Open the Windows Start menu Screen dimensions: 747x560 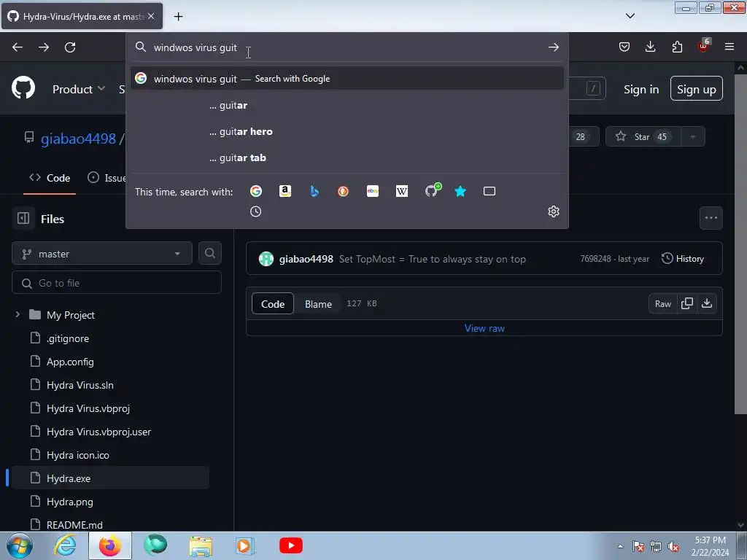(20, 545)
